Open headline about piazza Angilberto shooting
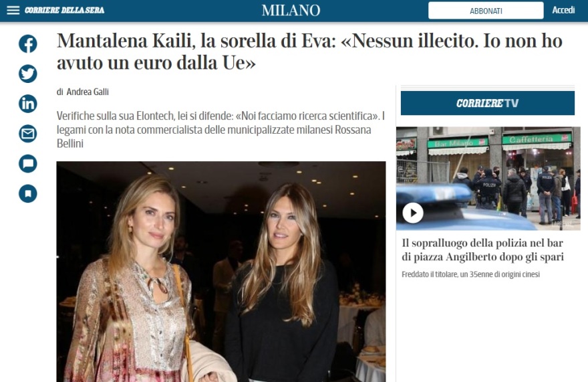This screenshot has height=382, width=588. pos(482,250)
